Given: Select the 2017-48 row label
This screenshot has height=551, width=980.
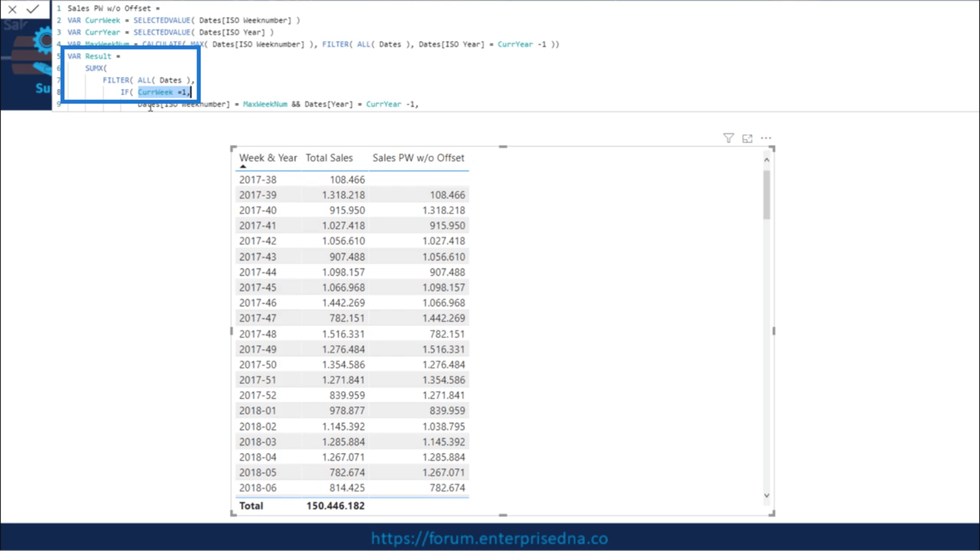Looking at the screenshot, I should pos(258,334).
